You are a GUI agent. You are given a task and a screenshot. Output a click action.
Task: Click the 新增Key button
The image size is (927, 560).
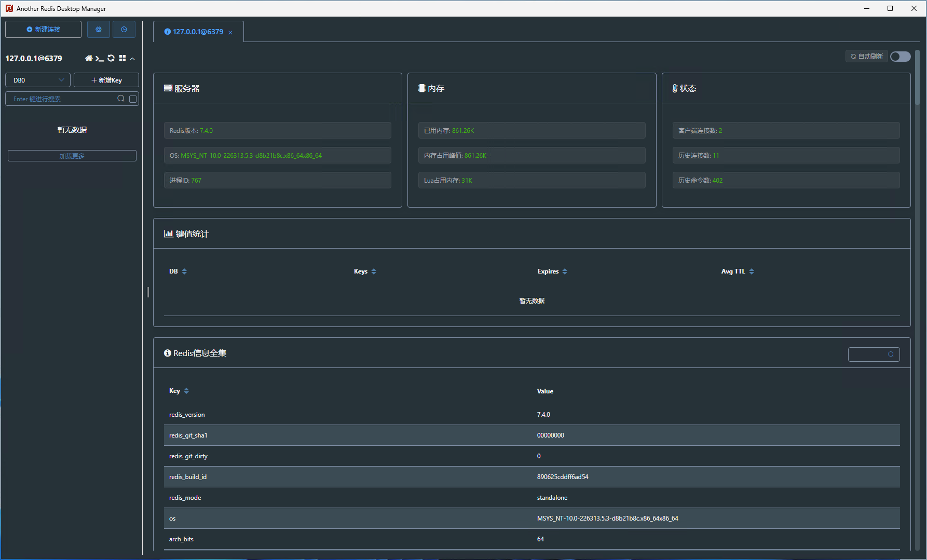coord(106,80)
